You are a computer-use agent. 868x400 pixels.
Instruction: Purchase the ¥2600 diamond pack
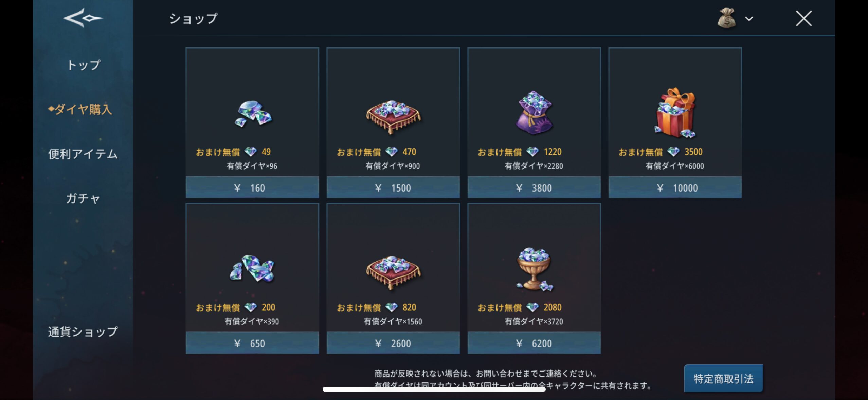(x=393, y=343)
